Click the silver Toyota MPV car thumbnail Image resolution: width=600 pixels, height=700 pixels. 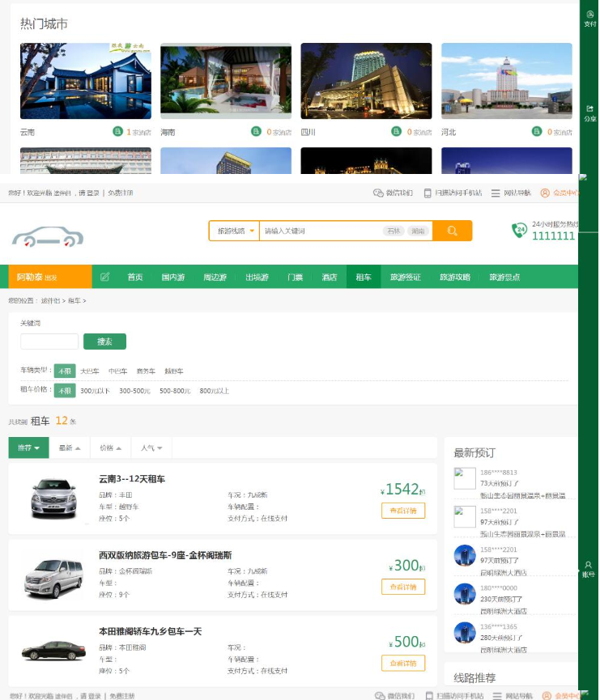click(53, 498)
